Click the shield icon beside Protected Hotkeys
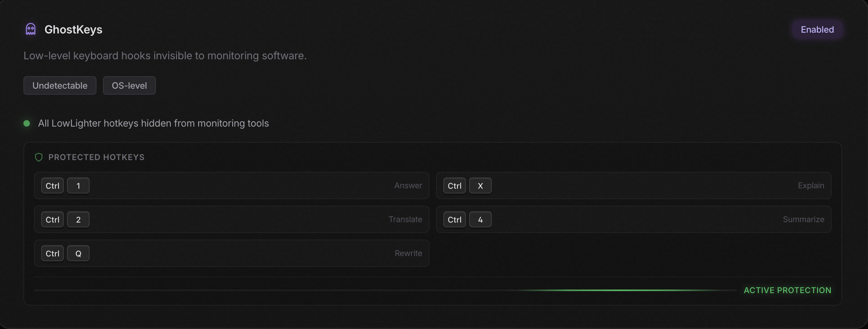This screenshot has height=329, width=868. coord(39,157)
